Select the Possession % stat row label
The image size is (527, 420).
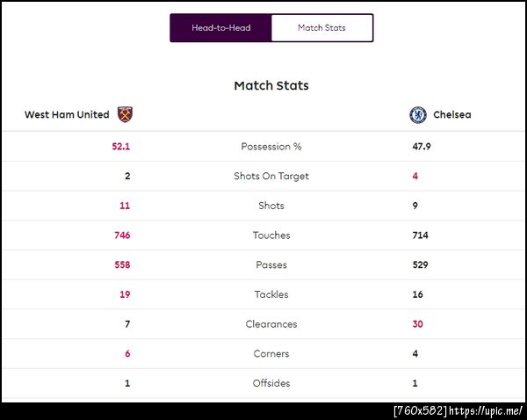[x=271, y=147]
